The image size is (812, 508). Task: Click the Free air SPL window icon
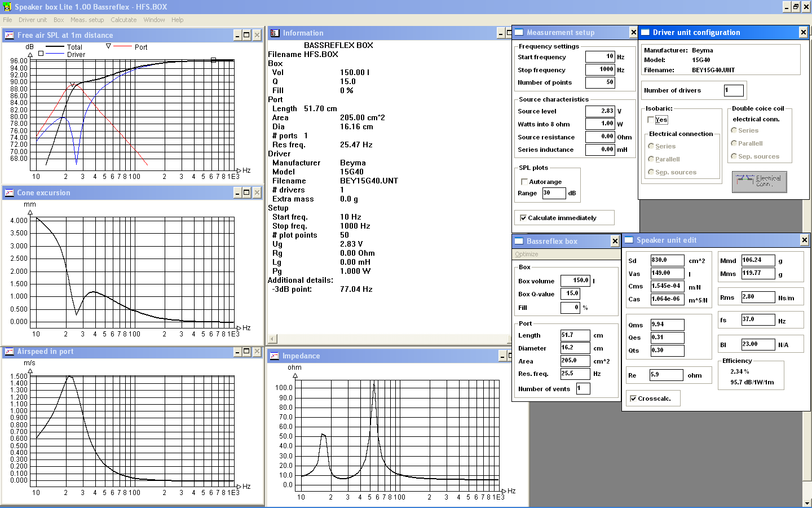[x=9, y=36]
